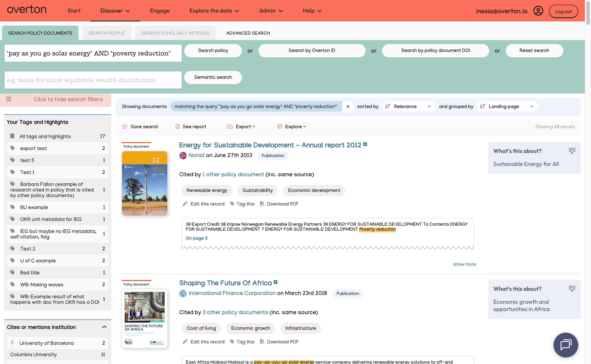591x364 pixels.
Task: Filter by the export test tag
Action: (x=57, y=148)
